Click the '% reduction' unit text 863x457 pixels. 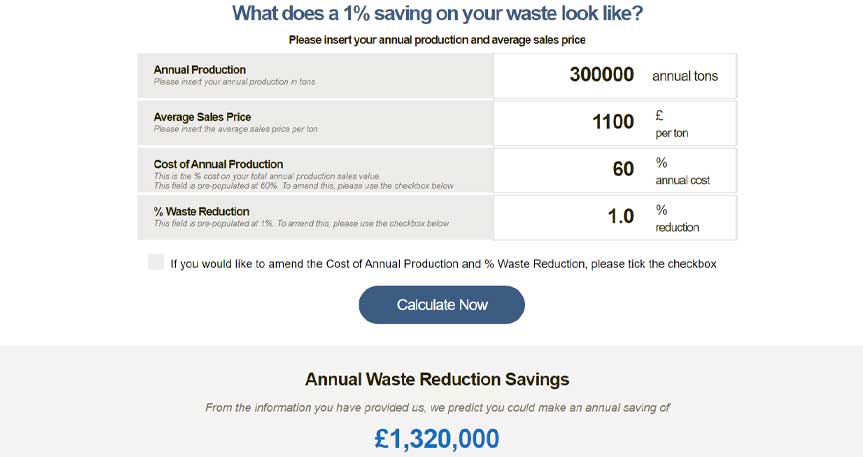(677, 219)
